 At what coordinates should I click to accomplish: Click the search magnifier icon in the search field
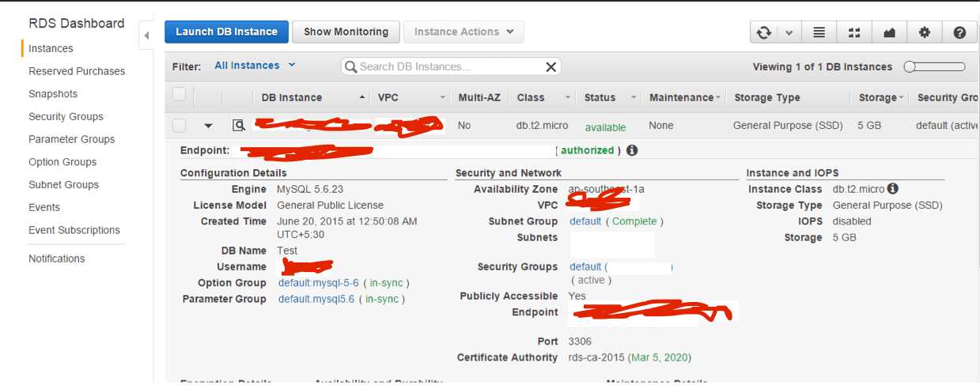[x=351, y=66]
